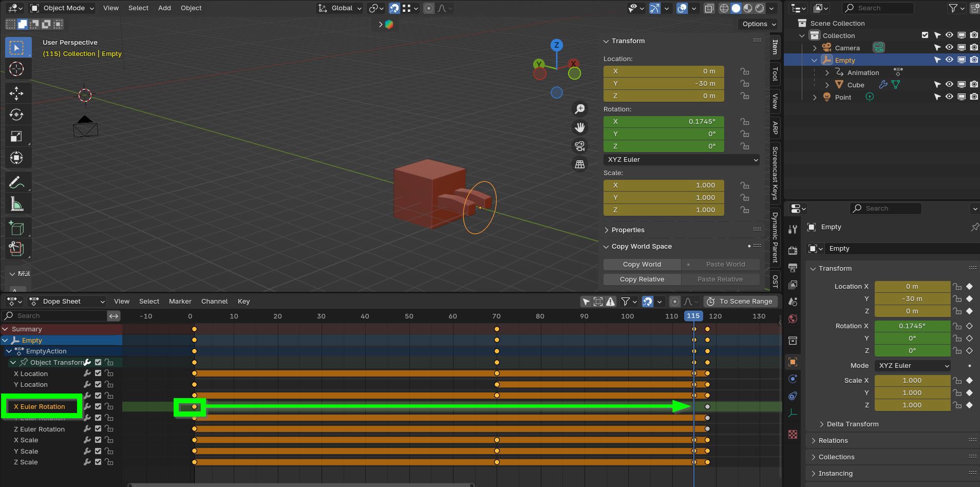Viewport: 980px width, 487px height.
Task: Select the Add Cube tool
Action: 16,228
